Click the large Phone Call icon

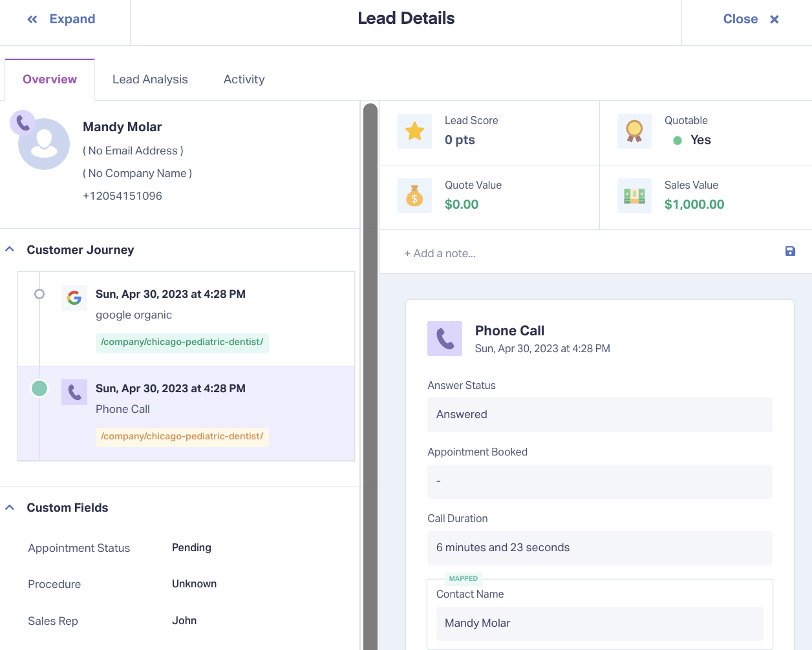(x=445, y=339)
